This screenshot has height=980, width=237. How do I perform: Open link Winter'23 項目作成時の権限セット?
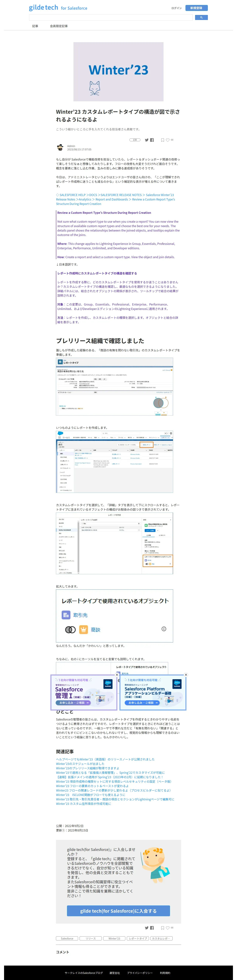(x=114, y=781)
